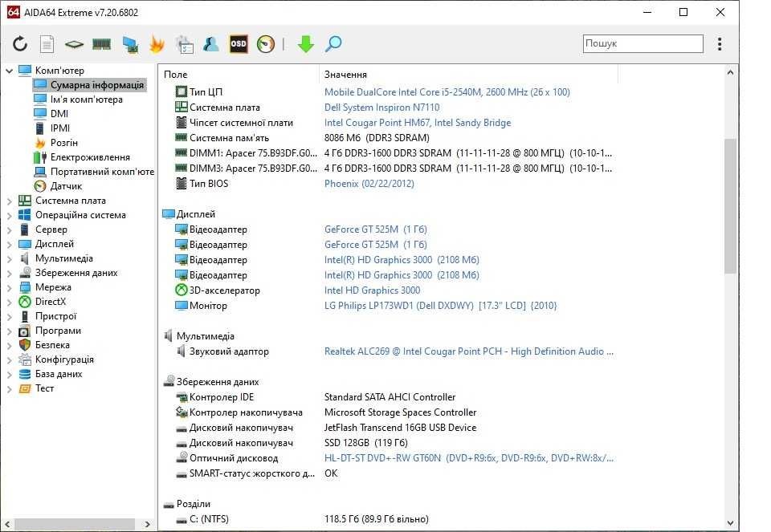771x532 pixels.
Task: Click the DirectX Xbox icon in tree
Action: point(25,302)
